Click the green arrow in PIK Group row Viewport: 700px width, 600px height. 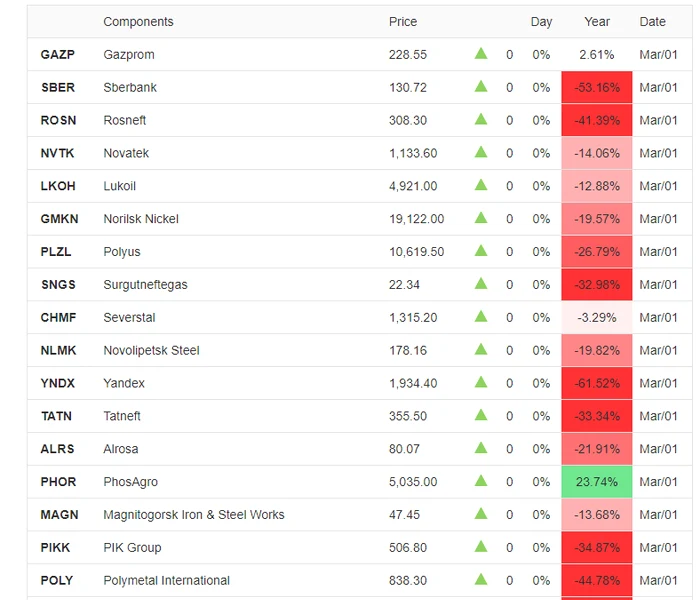(481, 547)
